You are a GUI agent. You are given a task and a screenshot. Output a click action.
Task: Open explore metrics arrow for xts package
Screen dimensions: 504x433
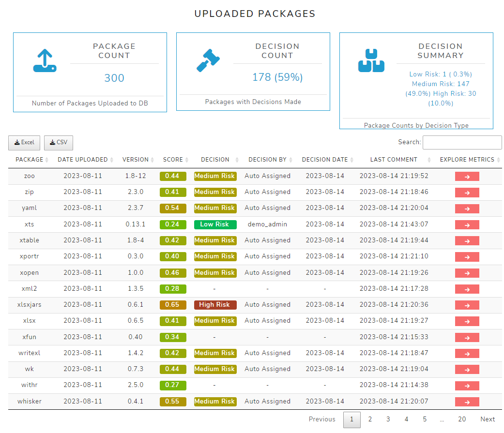pyautogui.click(x=467, y=225)
